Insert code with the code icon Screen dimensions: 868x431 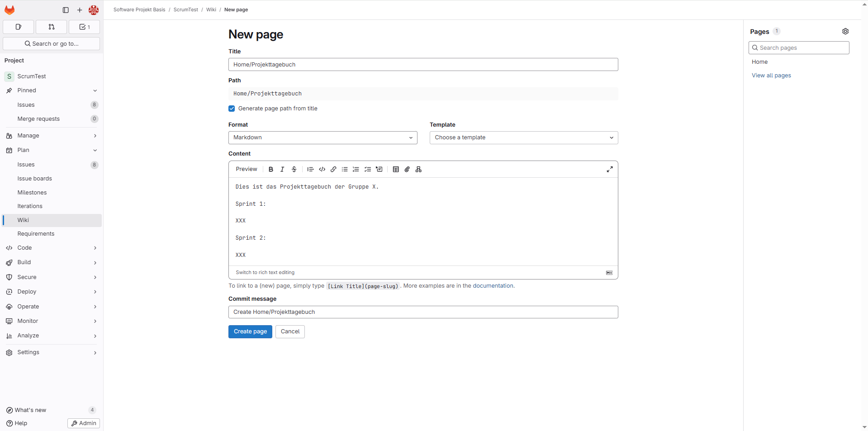pos(322,169)
